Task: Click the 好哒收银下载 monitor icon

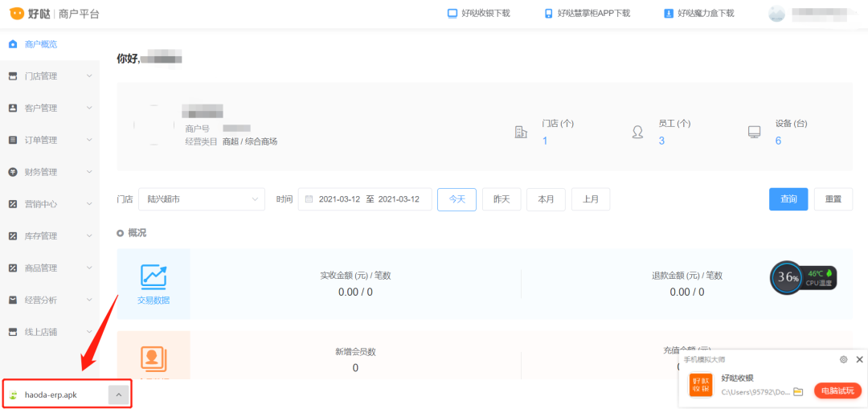Action: tap(452, 14)
